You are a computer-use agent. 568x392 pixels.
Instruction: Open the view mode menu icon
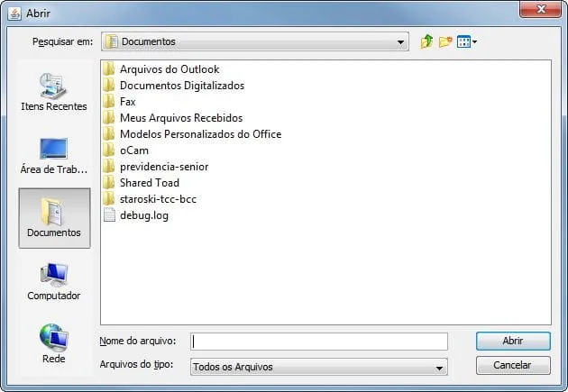point(467,41)
